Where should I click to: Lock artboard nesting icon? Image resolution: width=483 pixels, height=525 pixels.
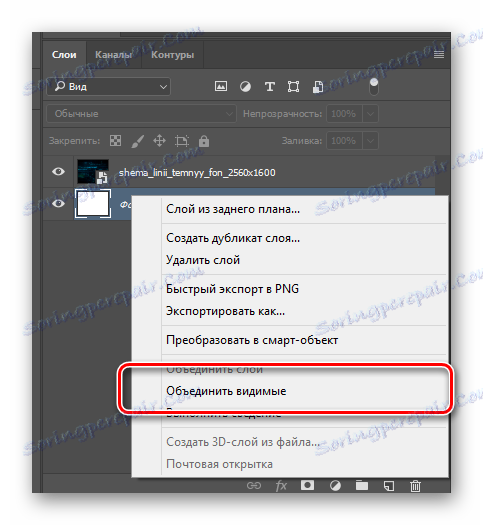[x=182, y=141]
